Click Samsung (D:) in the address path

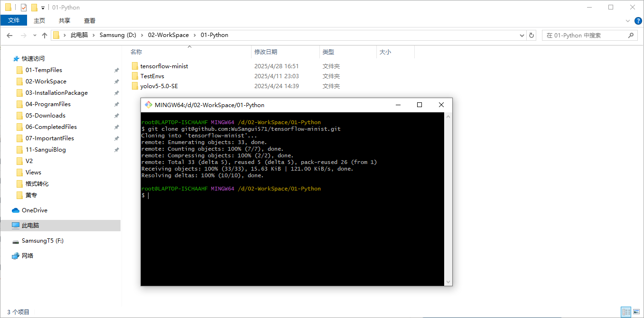[118, 35]
